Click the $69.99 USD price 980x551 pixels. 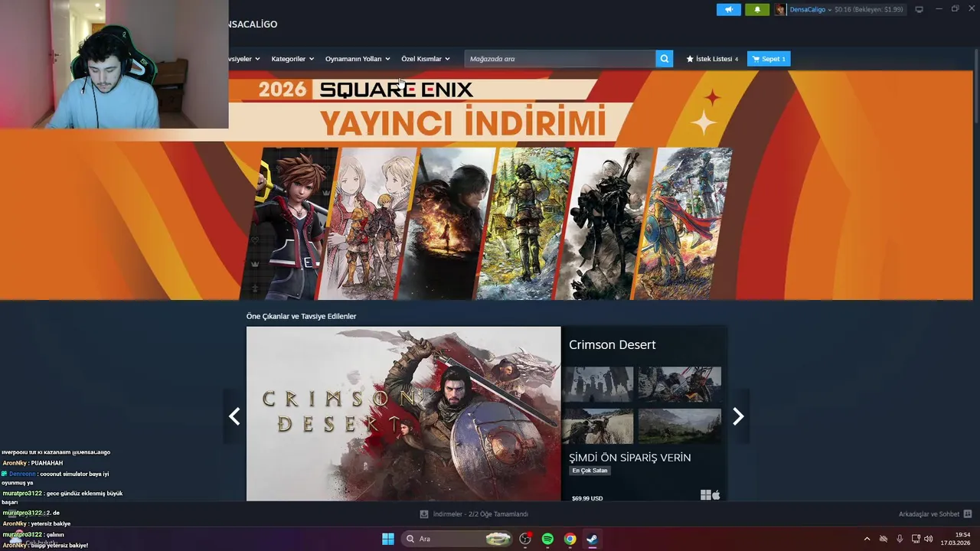pos(587,498)
